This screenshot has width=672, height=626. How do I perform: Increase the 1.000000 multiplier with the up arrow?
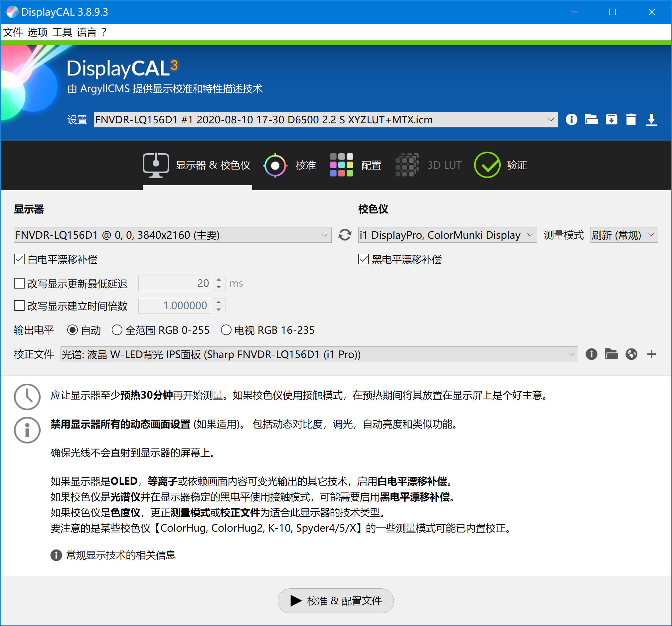click(219, 302)
